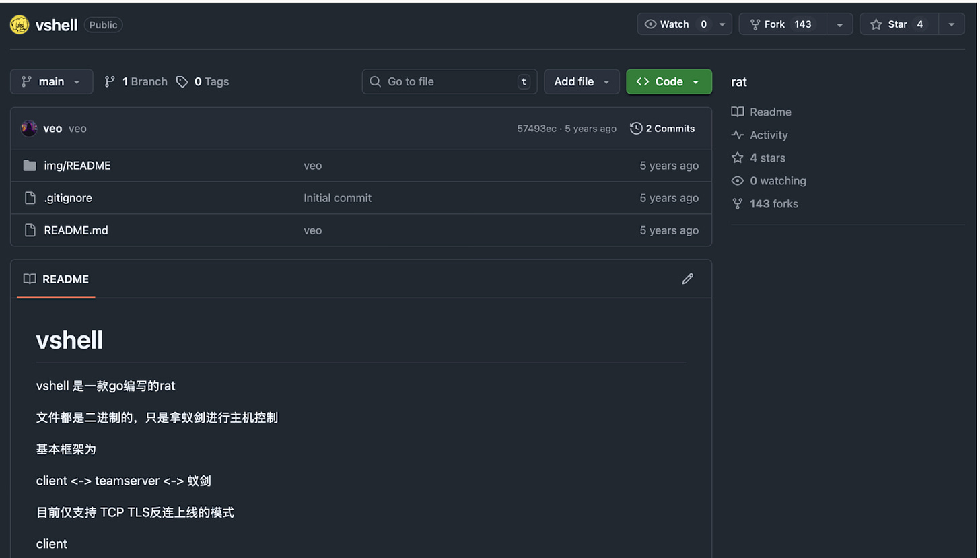
Task: Click the 5 years ago timestamp for img/README
Action: [669, 166]
